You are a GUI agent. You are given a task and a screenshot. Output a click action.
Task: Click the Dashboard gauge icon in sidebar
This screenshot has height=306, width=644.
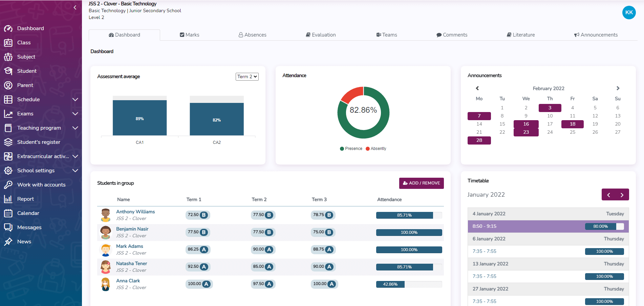click(8, 28)
